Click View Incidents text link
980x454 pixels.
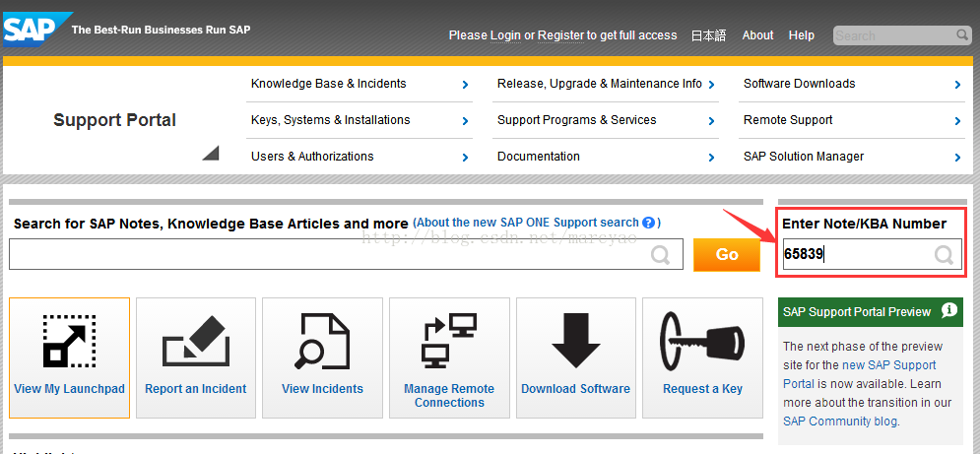pyautogui.click(x=322, y=389)
